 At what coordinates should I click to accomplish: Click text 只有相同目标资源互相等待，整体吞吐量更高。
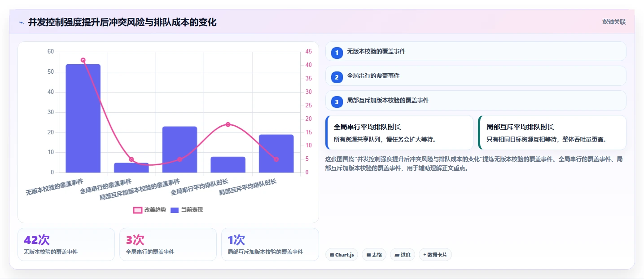click(546, 139)
